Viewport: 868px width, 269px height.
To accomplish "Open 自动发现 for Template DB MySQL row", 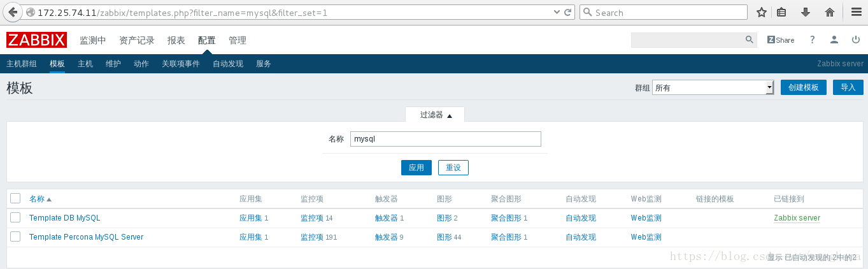I will click(x=581, y=218).
